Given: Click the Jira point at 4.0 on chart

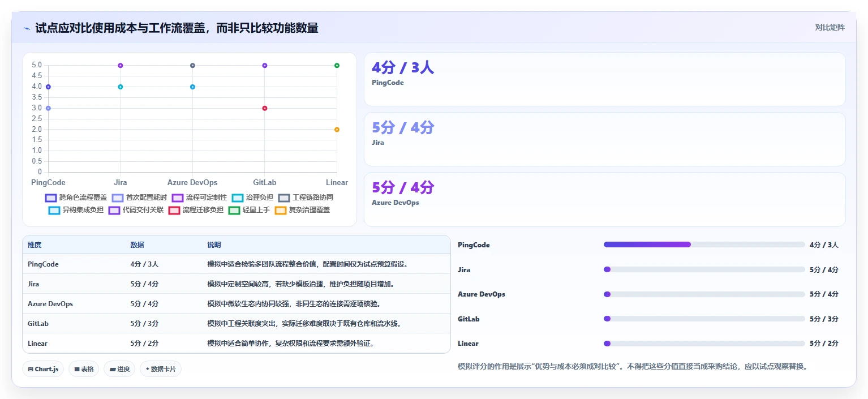Looking at the screenshot, I should coord(121,87).
